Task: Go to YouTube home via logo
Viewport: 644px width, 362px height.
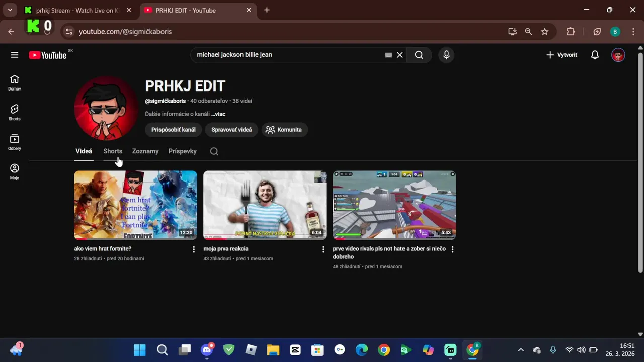Action: [x=48, y=55]
